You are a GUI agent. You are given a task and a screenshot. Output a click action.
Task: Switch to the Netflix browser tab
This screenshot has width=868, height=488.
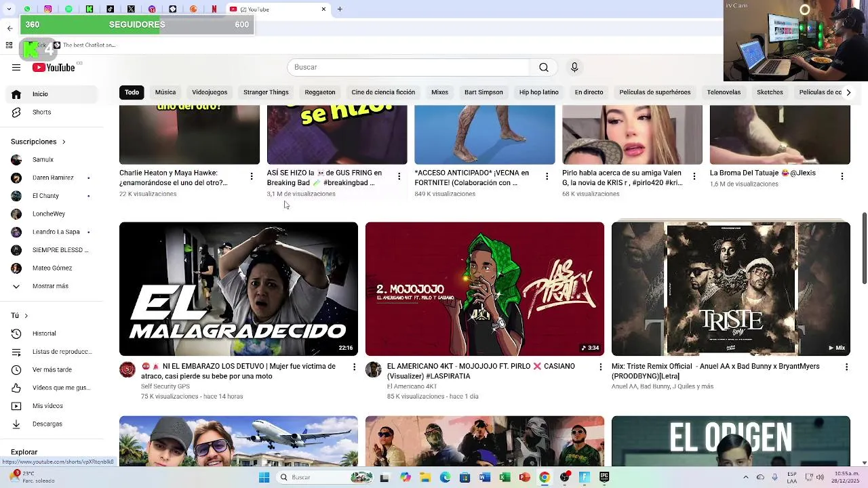tap(214, 9)
